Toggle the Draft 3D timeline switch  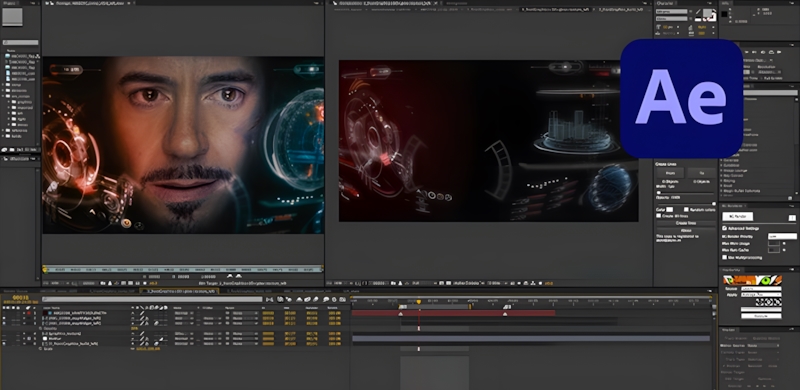(289, 300)
